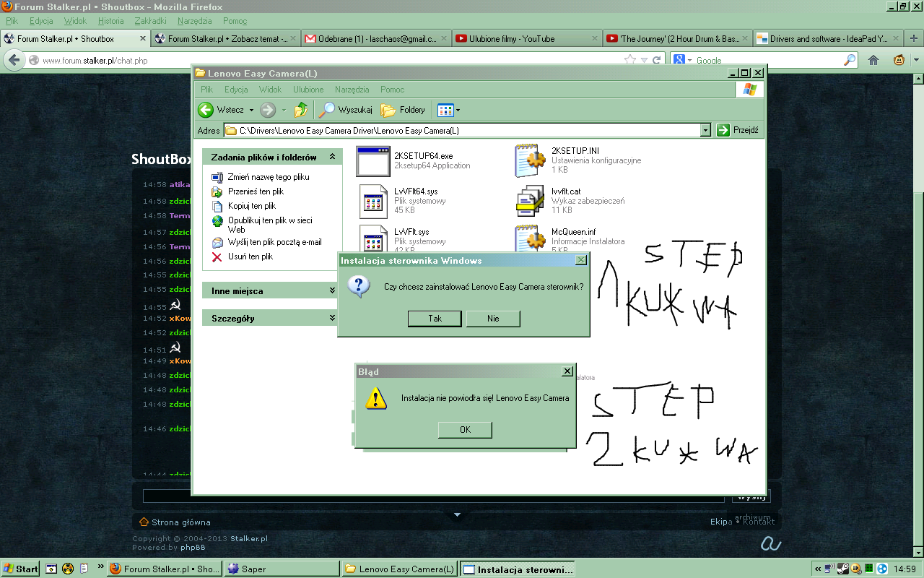Click the Strona główna forum link
924x578 pixels.
(180, 522)
